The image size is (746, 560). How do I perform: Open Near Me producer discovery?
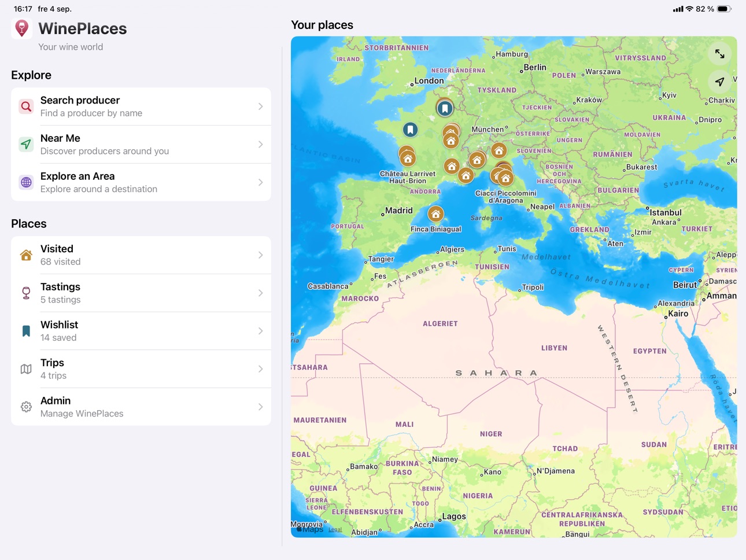[141, 145]
